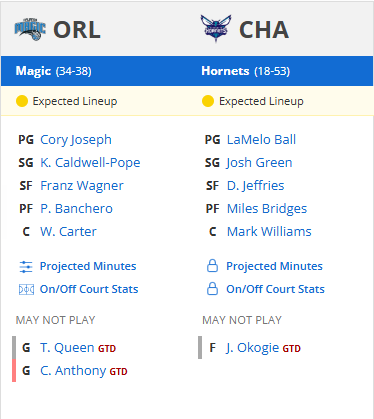Open K. Caldwell-Pope player link
374x419 pixels.
90,163
